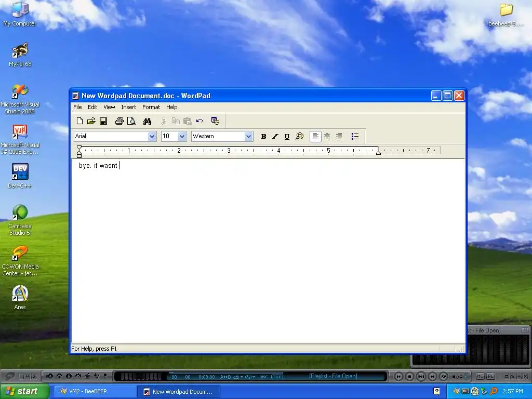This screenshot has height=399, width=532.
Task: Open the font color palette icon
Action: point(299,137)
